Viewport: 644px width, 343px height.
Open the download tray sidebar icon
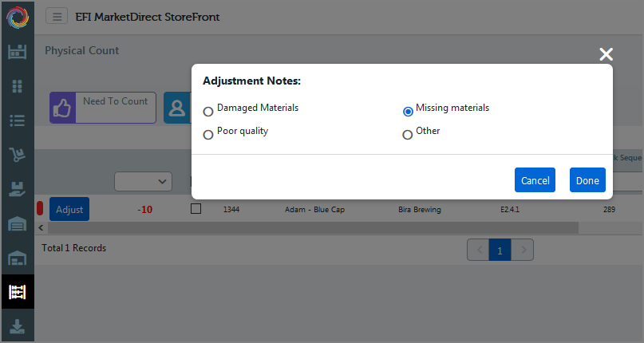tap(18, 326)
